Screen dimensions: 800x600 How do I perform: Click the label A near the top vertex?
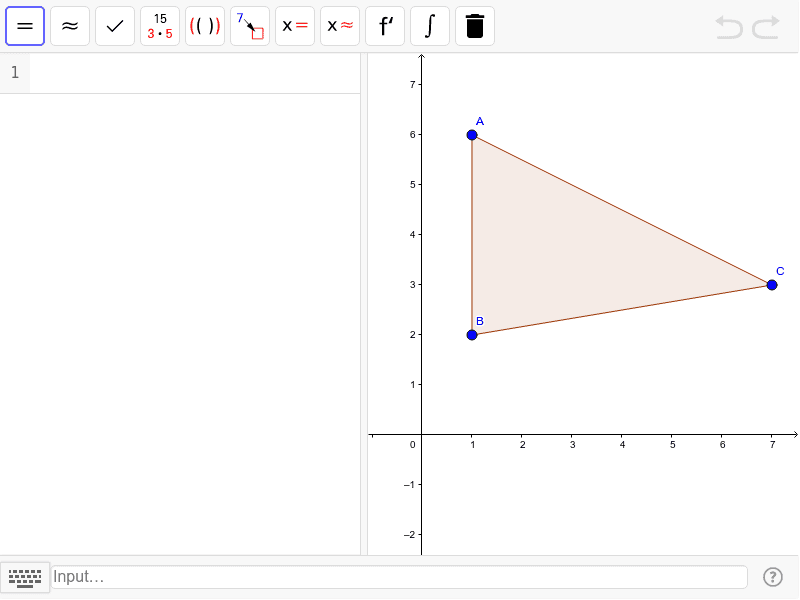click(x=480, y=121)
